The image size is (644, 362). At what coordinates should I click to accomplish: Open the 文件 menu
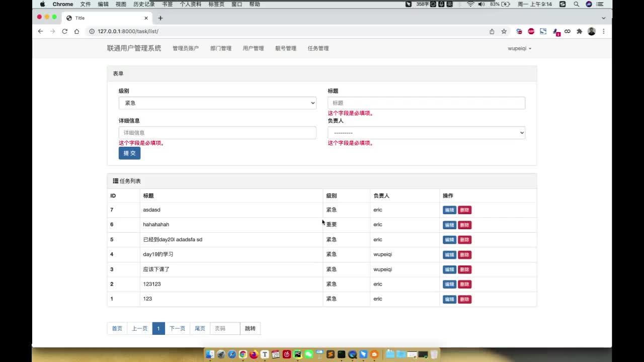point(86,4)
